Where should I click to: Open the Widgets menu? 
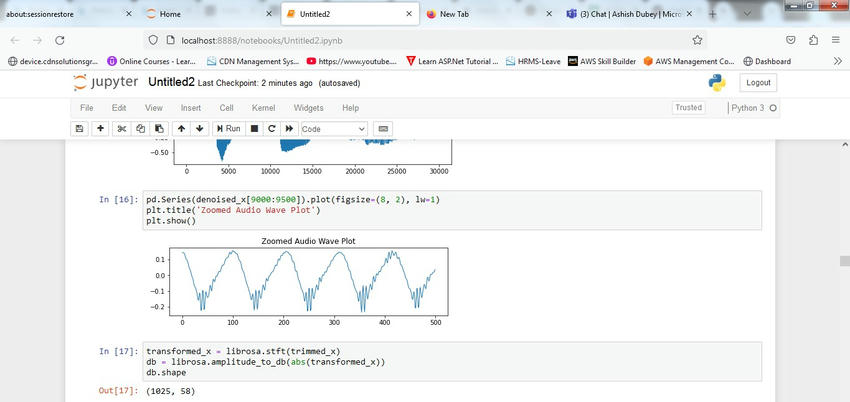(308, 107)
